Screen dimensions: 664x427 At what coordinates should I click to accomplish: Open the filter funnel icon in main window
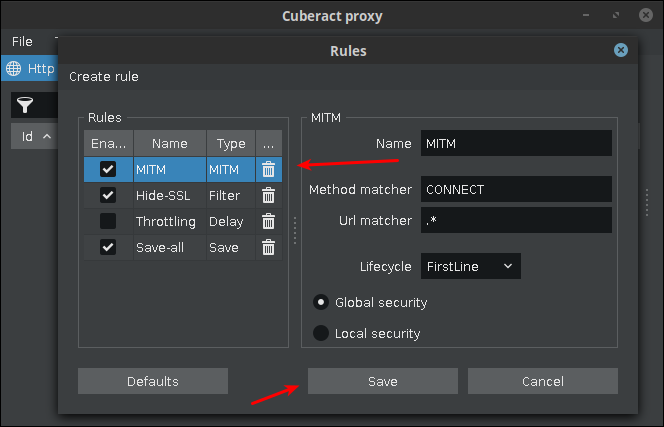25,105
